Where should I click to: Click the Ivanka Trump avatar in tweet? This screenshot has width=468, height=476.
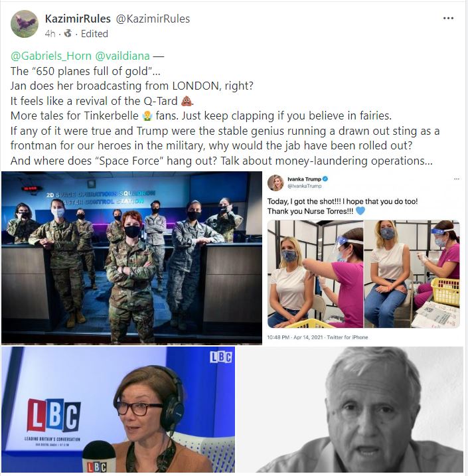pyautogui.click(x=275, y=183)
